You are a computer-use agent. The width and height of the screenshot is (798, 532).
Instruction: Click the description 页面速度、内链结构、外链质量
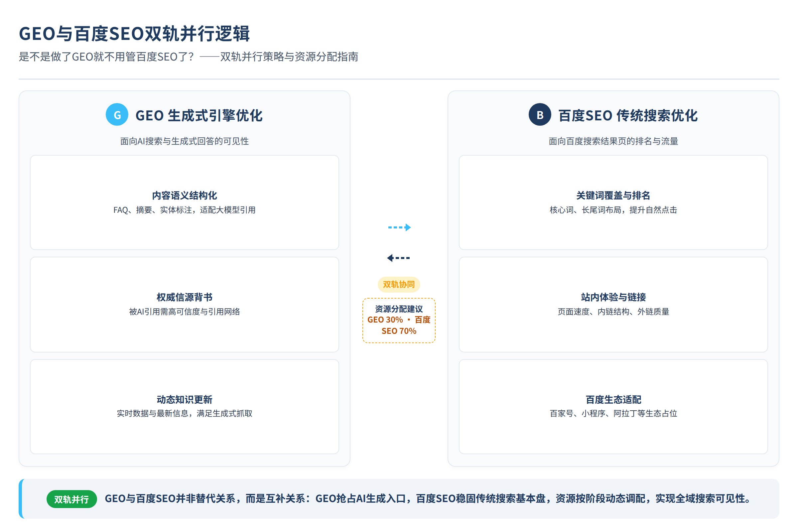pyautogui.click(x=613, y=312)
